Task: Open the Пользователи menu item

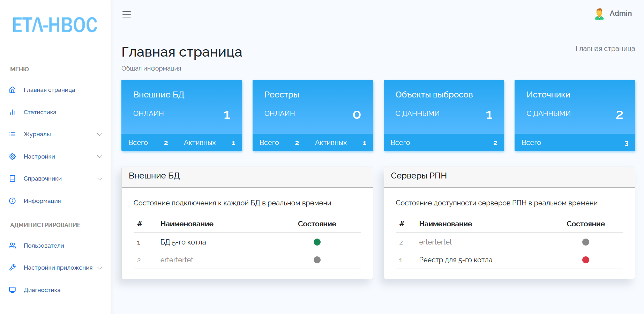Action: click(x=44, y=246)
